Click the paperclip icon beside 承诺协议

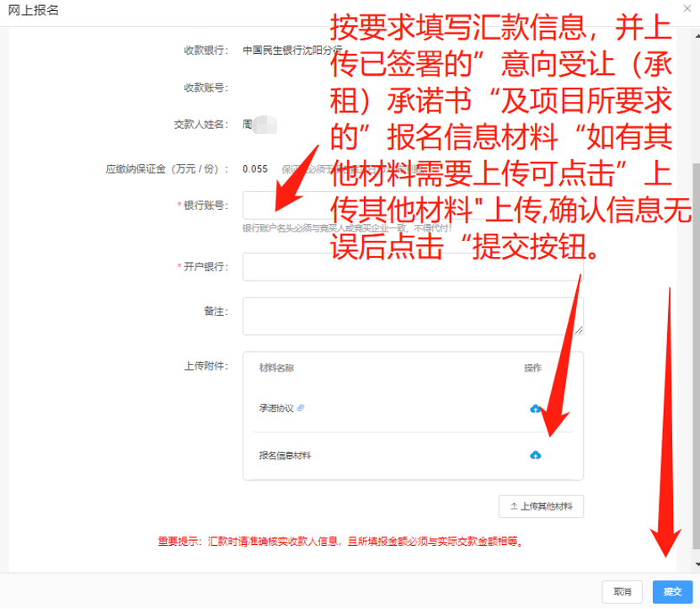[301, 408]
